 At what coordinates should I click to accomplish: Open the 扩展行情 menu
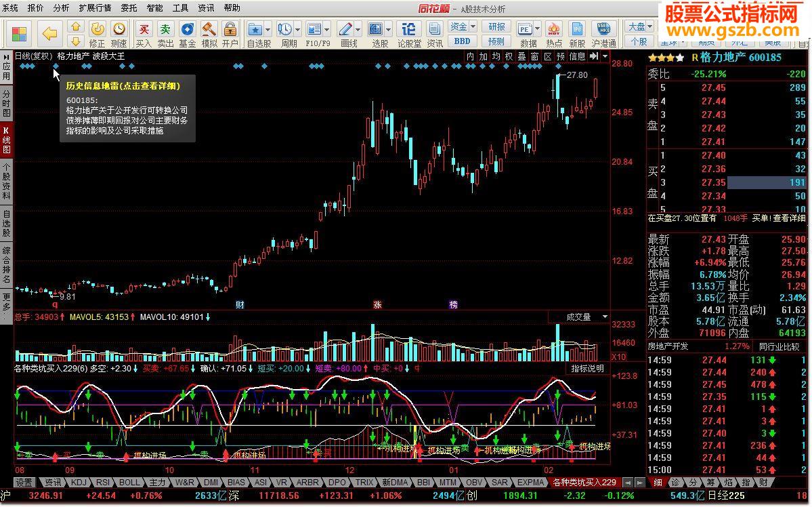point(95,7)
